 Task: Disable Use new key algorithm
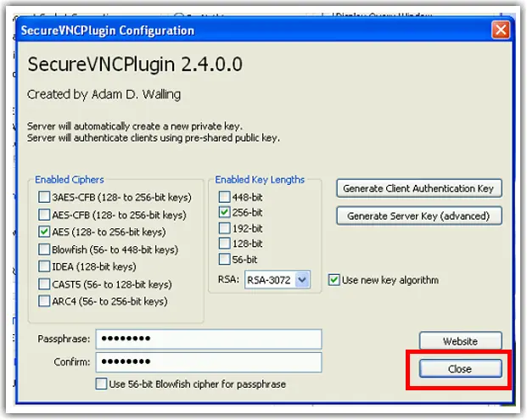click(334, 280)
